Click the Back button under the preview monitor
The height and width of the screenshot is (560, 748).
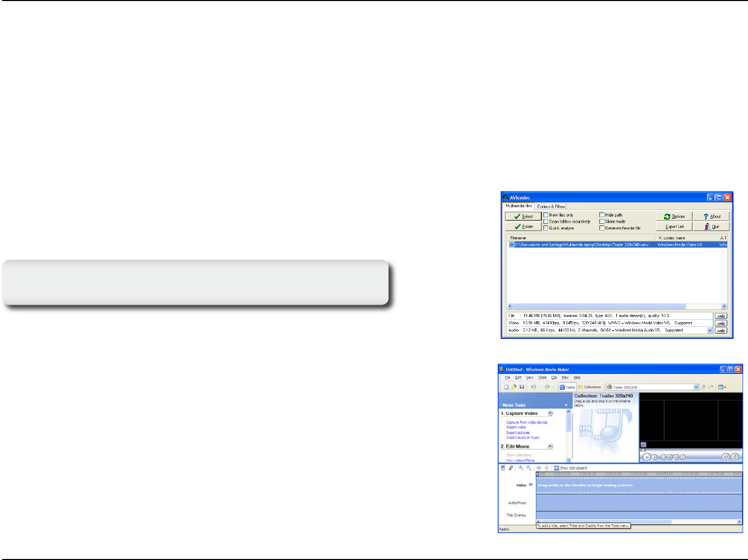click(664, 457)
